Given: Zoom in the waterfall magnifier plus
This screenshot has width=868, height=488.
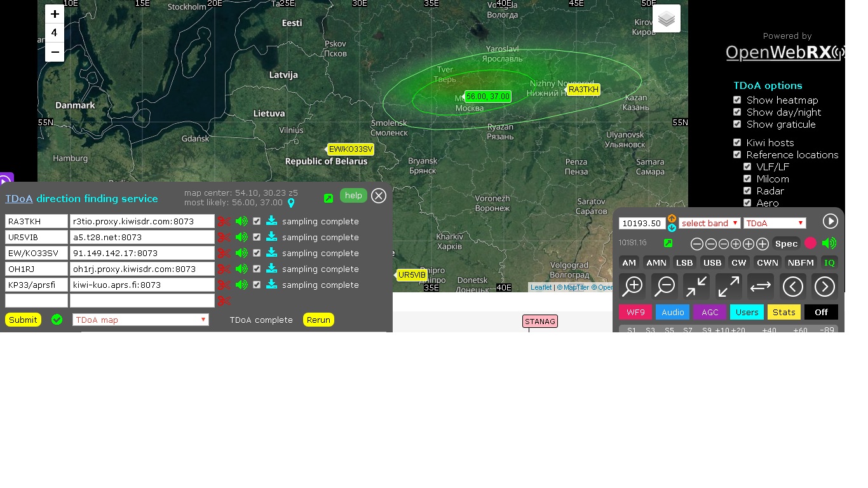Looking at the screenshot, I should pos(633,287).
